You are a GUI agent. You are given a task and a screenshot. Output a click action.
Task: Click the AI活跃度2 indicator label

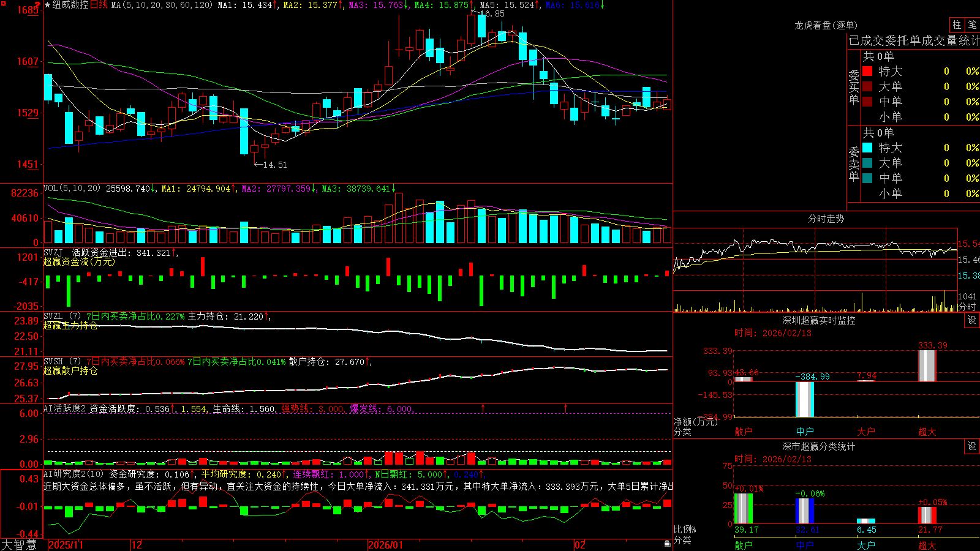pos(65,408)
